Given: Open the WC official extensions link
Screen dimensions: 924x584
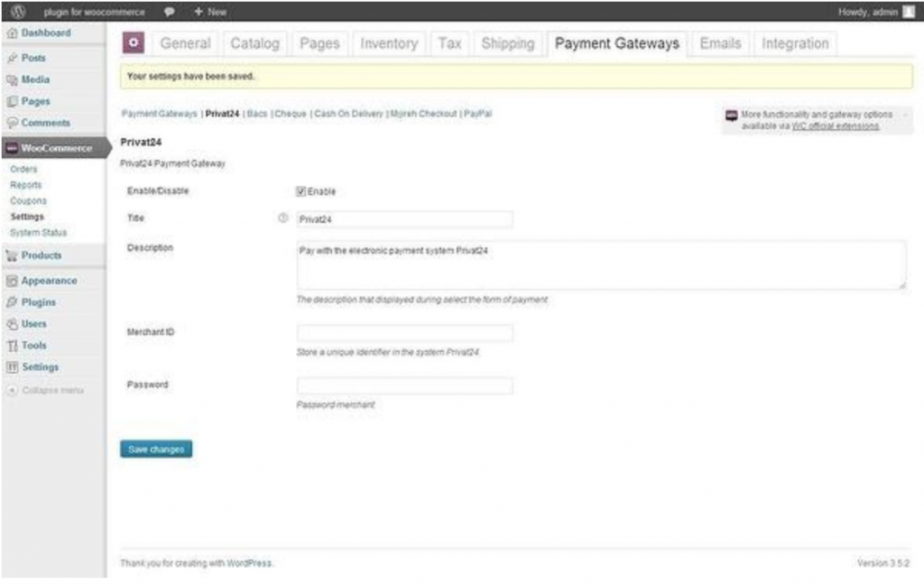Looking at the screenshot, I should click(835, 126).
